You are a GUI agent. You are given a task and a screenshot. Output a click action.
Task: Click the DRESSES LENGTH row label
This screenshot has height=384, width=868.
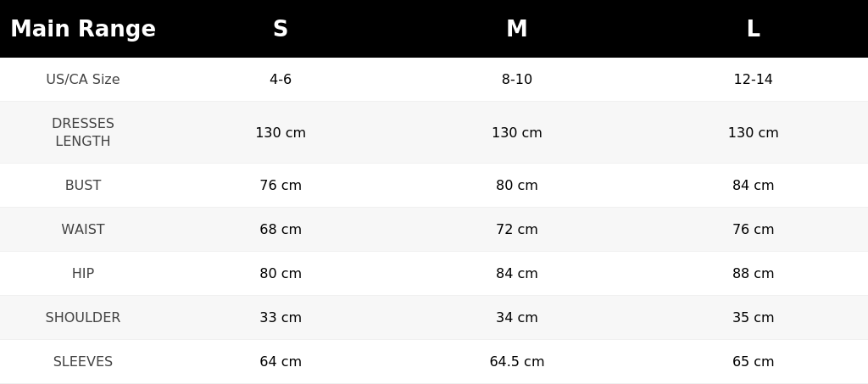point(83,132)
